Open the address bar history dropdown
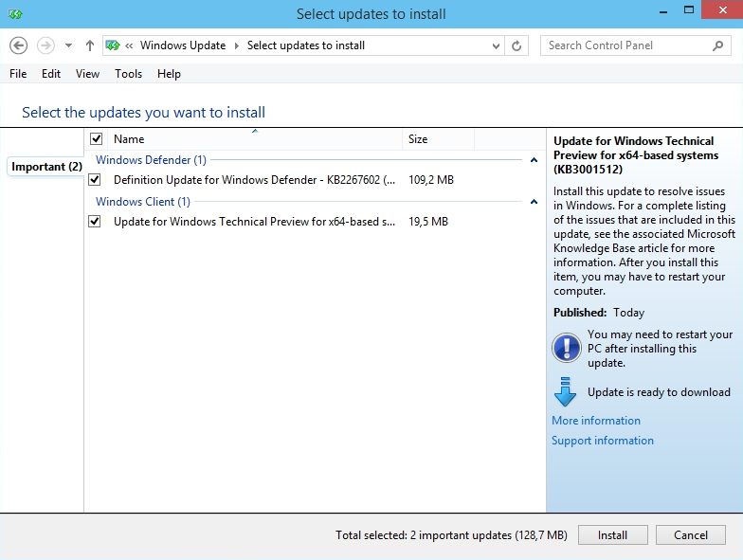The height and width of the screenshot is (560, 743). [x=498, y=45]
